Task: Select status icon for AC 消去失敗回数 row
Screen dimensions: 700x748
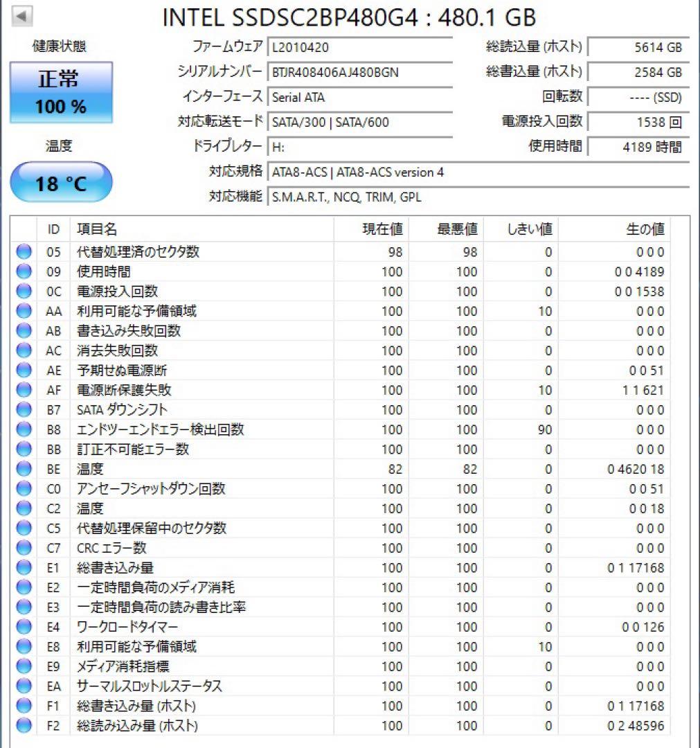Action: (24, 350)
